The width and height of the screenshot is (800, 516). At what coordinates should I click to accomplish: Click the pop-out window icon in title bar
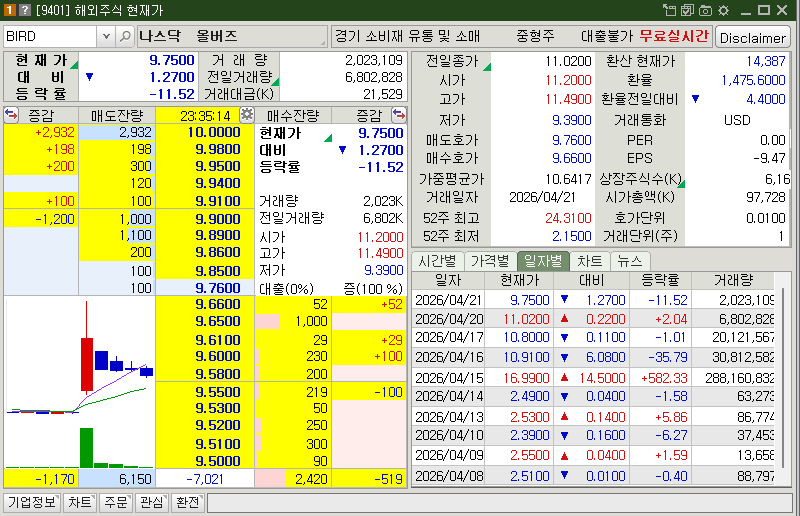pyautogui.click(x=669, y=10)
